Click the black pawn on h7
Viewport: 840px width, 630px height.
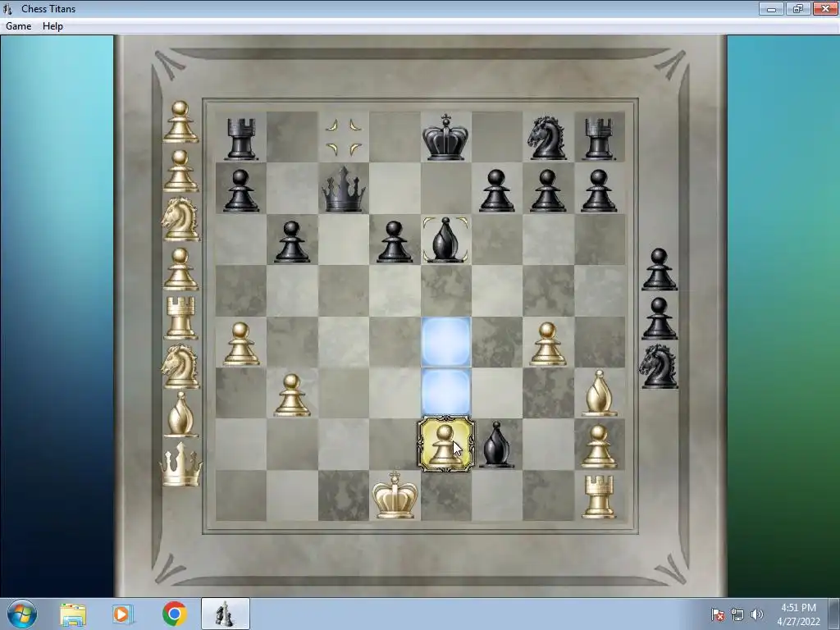pyautogui.click(x=599, y=190)
